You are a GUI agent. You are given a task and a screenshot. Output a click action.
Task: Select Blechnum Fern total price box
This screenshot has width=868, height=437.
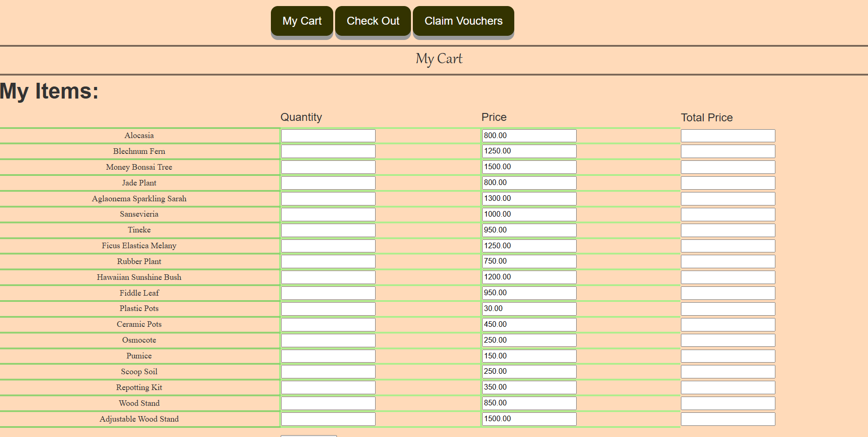tap(728, 151)
